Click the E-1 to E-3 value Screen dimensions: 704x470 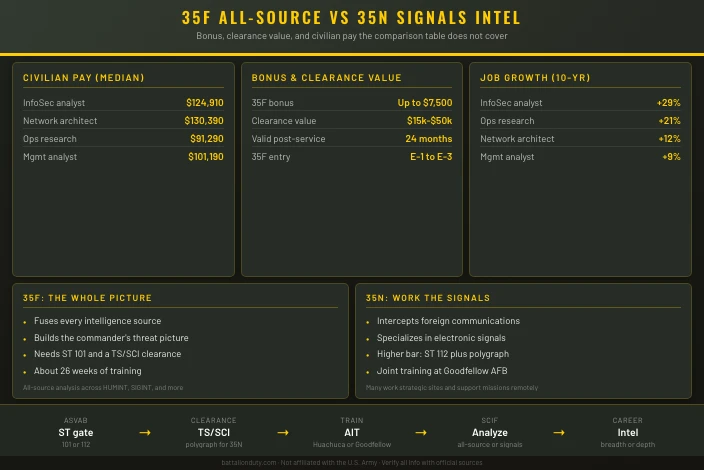431,157
